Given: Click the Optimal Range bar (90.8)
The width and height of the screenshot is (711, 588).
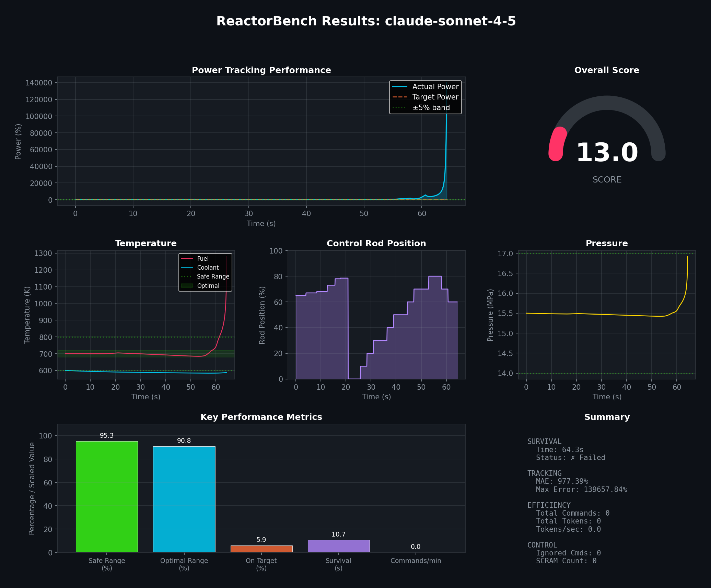Looking at the screenshot, I should pos(184,499).
